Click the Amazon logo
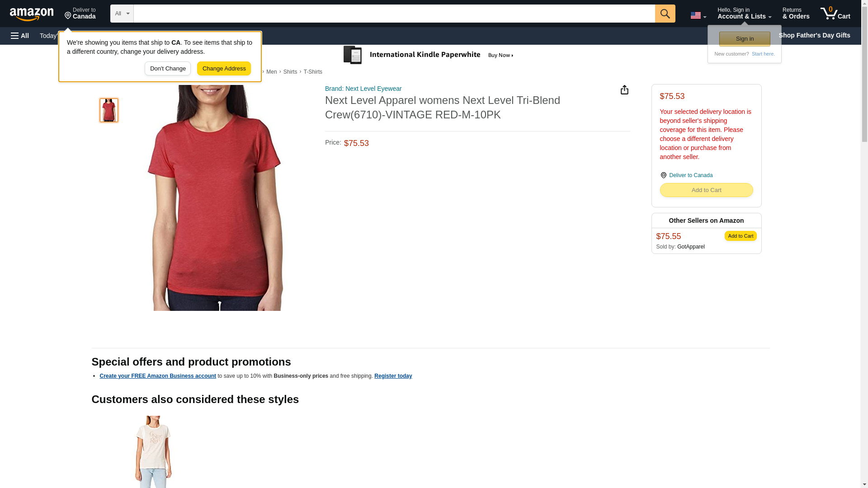The image size is (868, 488). pyautogui.click(x=32, y=14)
